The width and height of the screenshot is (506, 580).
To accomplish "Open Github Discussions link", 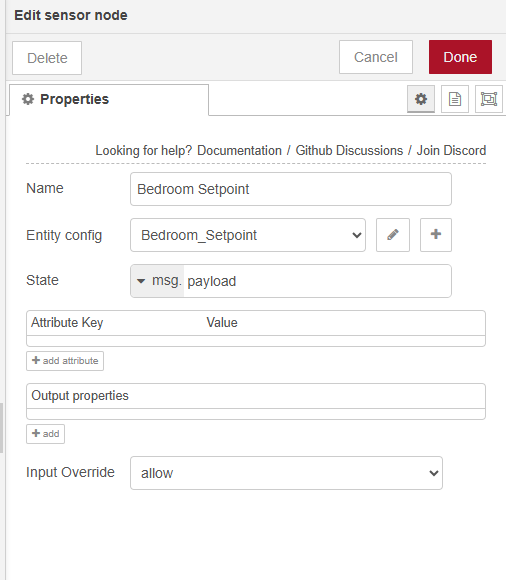I will coord(349,151).
